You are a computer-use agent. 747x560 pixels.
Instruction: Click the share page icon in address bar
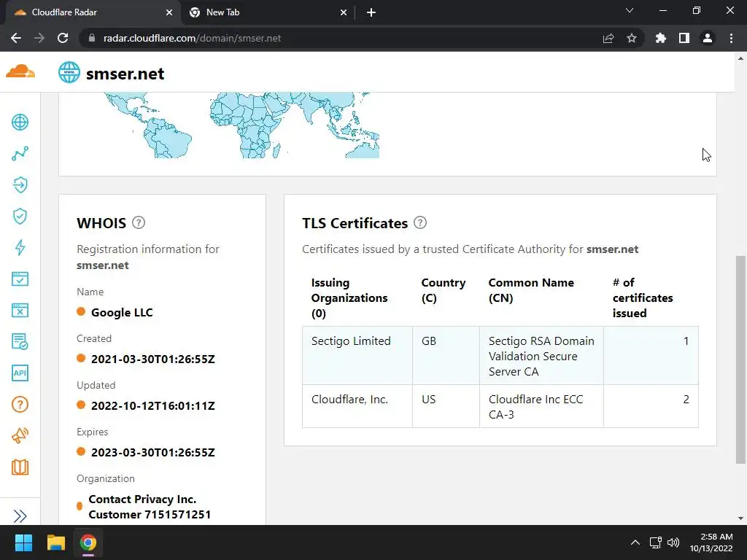tap(608, 38)
